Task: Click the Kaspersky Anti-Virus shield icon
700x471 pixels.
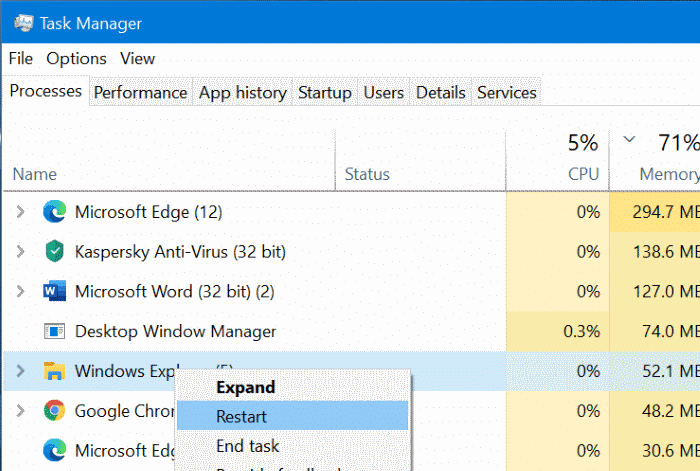Action: tap(54, 251)
